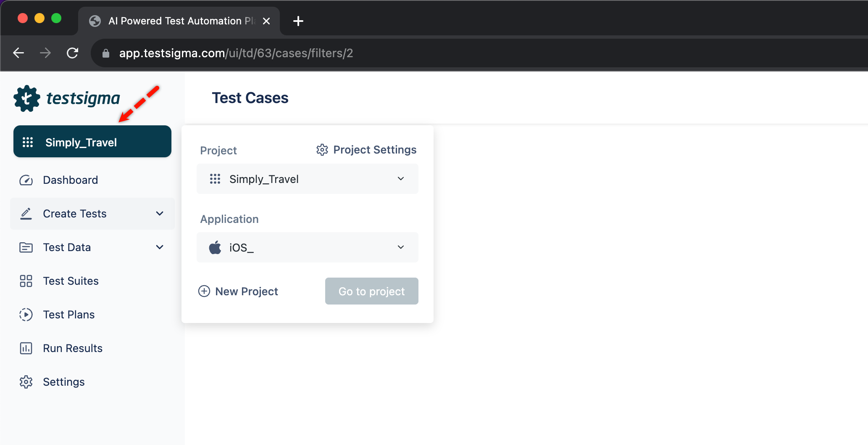Click the Application label in popup

[229, 219]
